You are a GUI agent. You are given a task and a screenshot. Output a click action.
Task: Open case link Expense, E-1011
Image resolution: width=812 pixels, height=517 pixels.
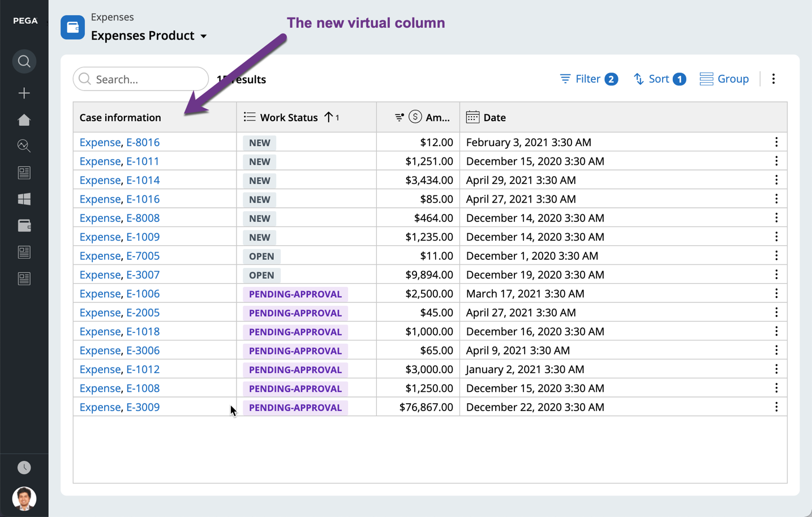[119, 161]
